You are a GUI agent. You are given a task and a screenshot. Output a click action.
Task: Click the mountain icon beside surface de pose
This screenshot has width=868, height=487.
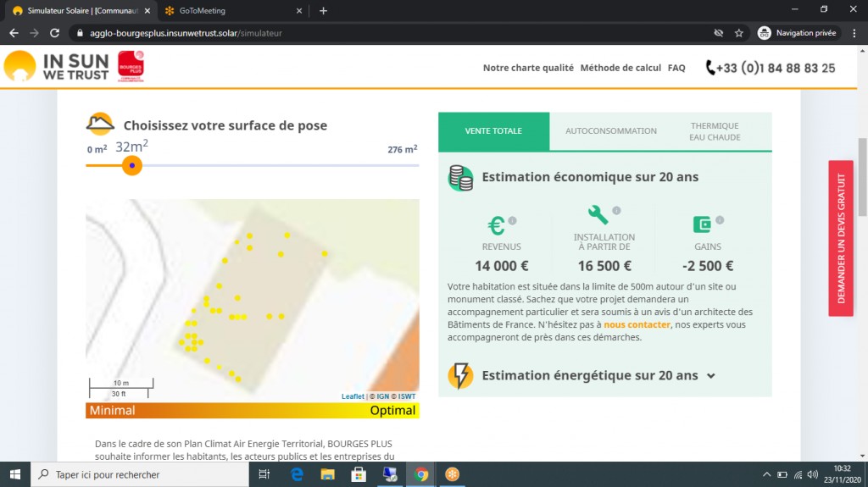100,124
